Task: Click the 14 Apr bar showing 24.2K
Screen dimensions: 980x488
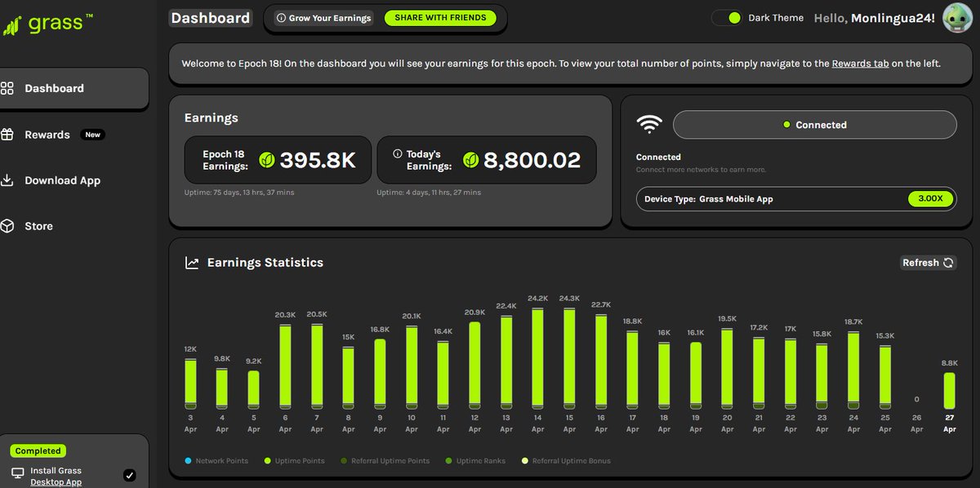Action: (x=537, y=357)
